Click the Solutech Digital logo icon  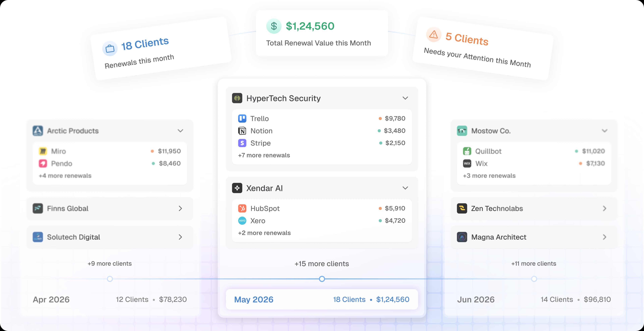38,237
